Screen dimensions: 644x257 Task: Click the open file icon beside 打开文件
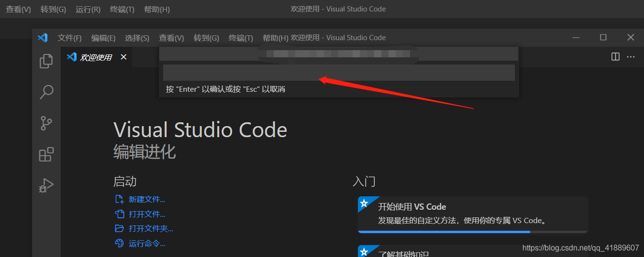(x=119, y=214)
